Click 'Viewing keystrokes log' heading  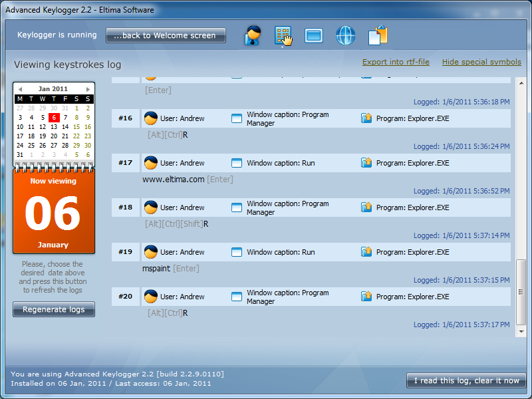coord(68,65)
